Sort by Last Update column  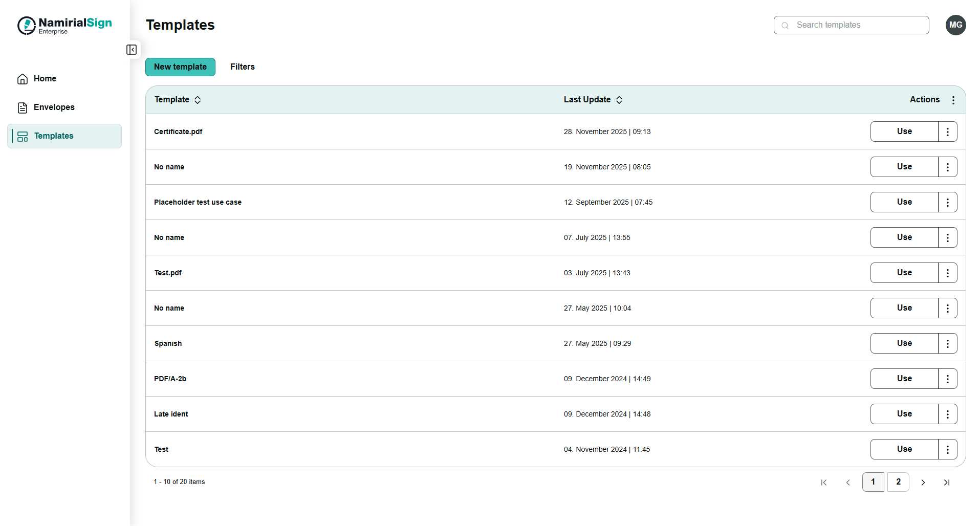(x=619, y=100)
